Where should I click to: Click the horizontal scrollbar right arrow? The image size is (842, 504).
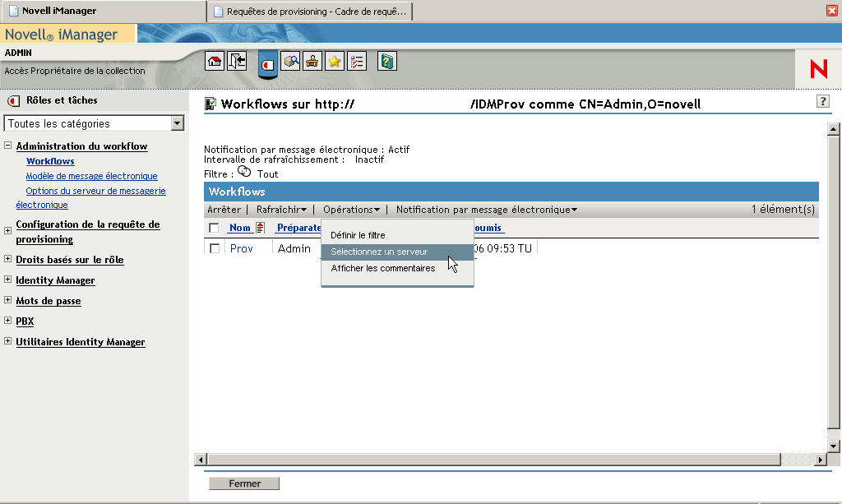point(820,460)
